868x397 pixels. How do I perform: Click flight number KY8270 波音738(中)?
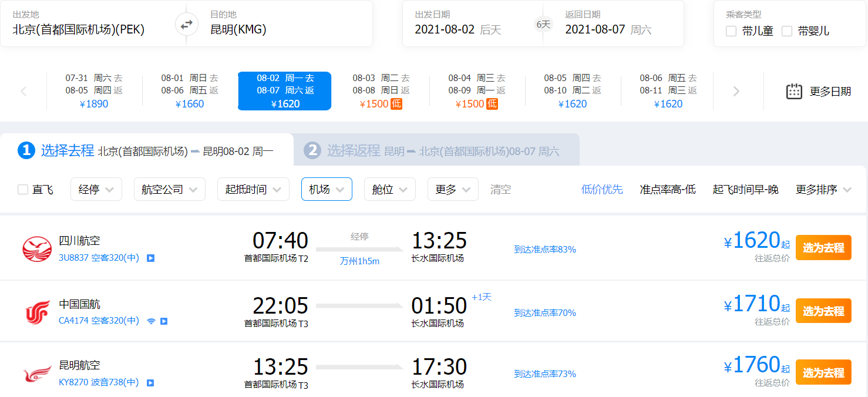(99, 382)
